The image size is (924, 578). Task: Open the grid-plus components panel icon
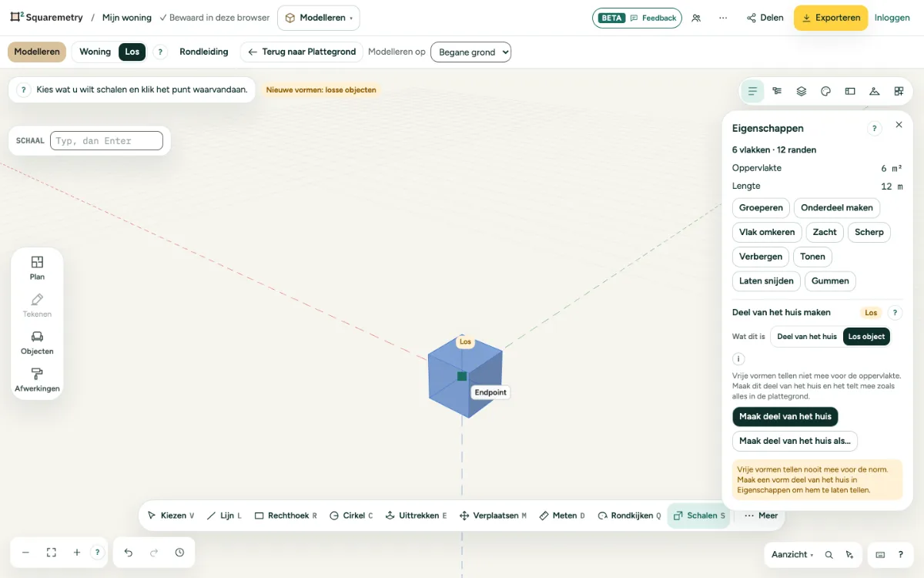(x=899, y=91)
